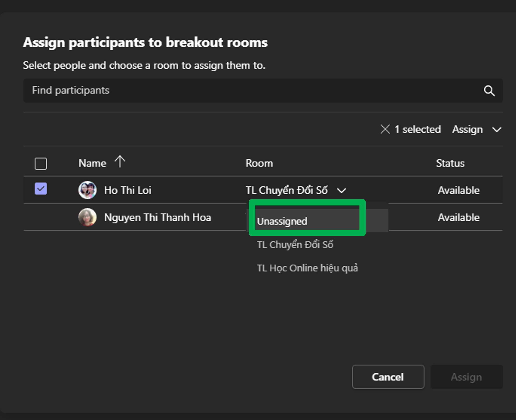Uncheck Ho Thi Loi's checkbox
This screenshot has height=420, width=516.
tap(41, 189)
